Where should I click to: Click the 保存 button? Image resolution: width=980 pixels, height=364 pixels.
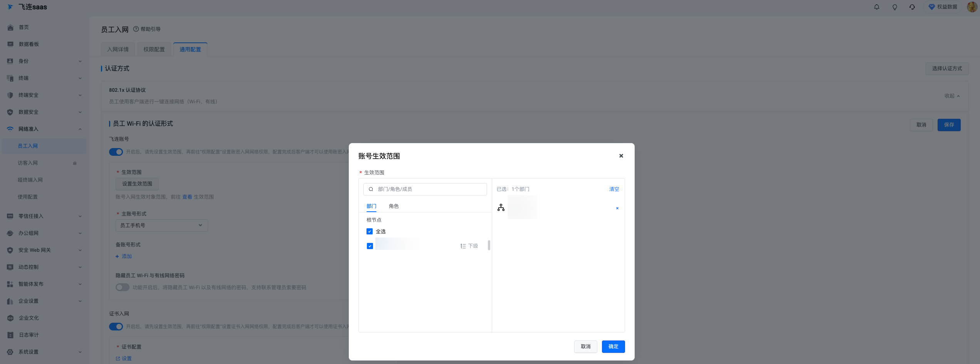click(x=949, y=125)
